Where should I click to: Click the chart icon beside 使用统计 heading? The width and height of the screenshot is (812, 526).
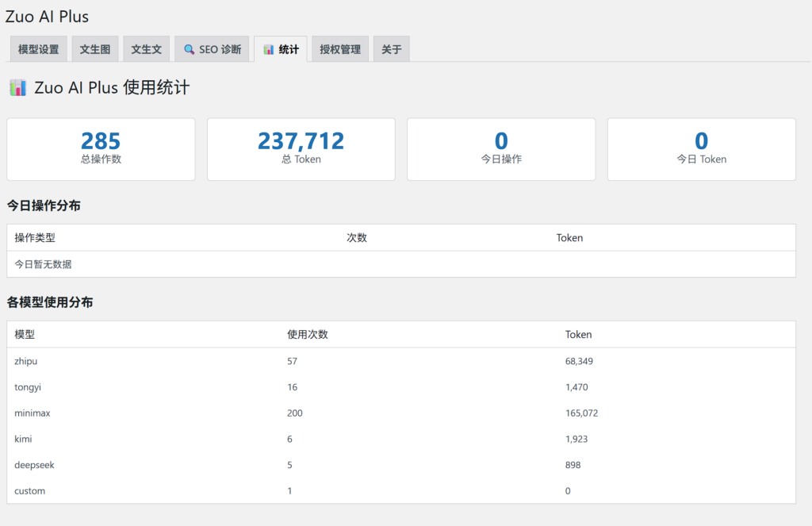[x=17, y=88]
